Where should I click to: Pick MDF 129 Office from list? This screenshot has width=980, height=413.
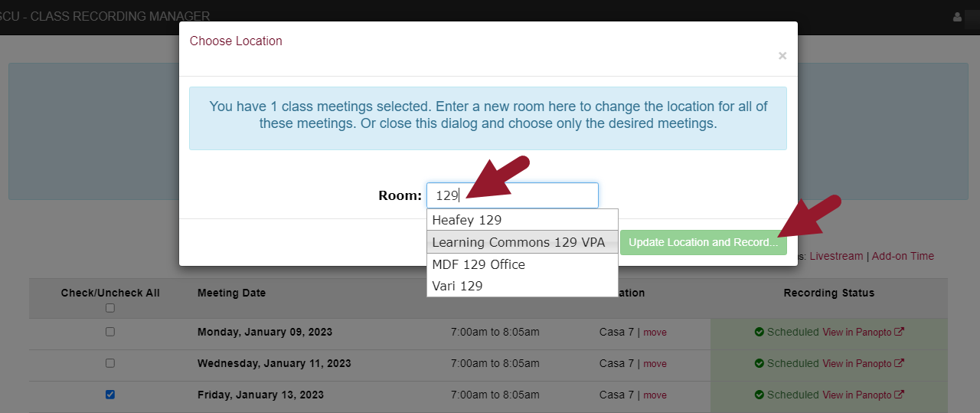click(x=479, y=264)
